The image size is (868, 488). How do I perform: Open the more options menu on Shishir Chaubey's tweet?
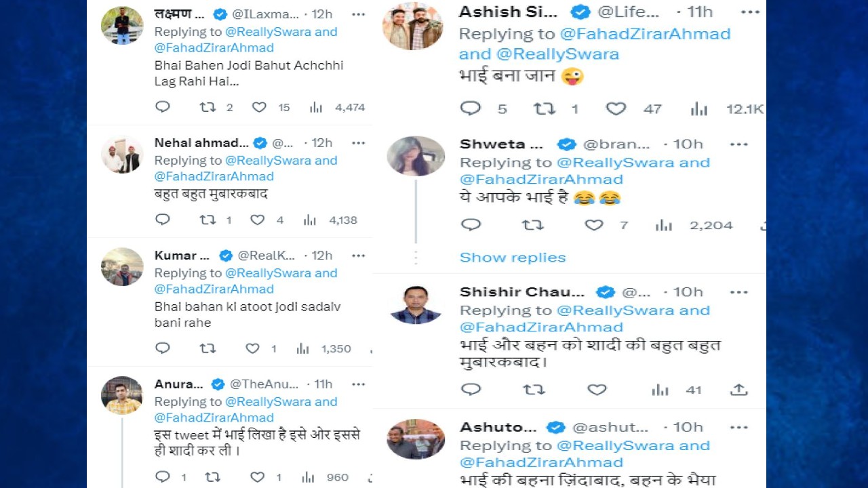[739, 291]
